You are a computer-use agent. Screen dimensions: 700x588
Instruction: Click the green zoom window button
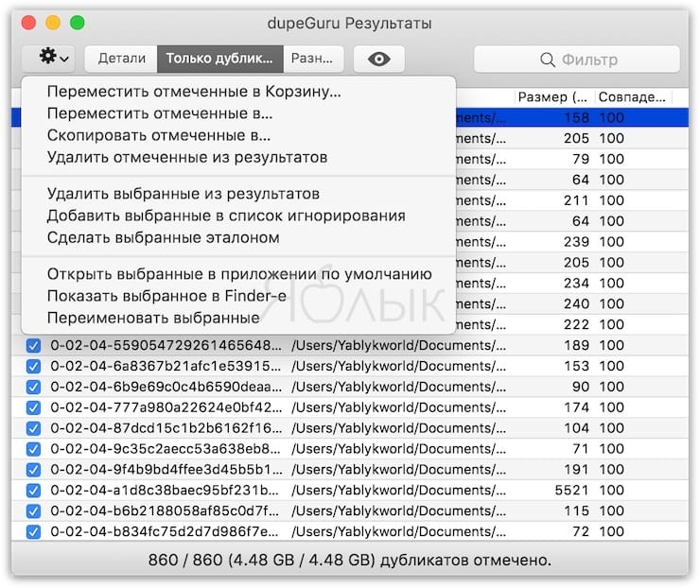[78, 23]
